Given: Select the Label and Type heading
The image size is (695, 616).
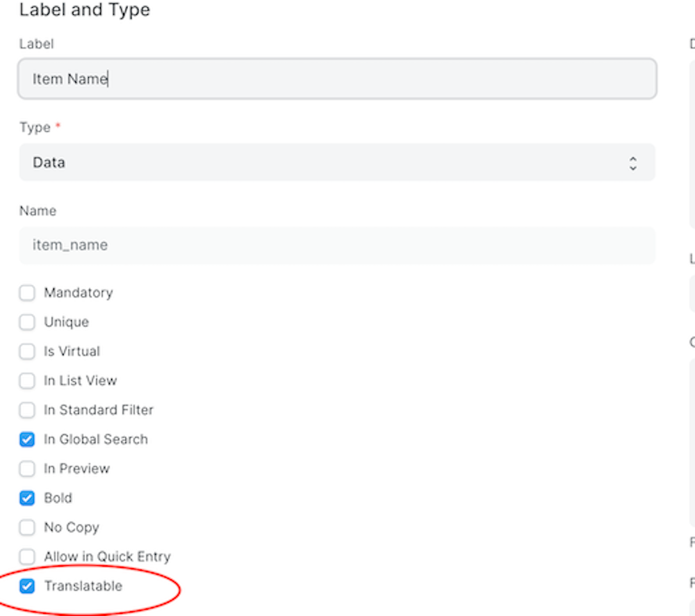Looking at the screenshot, I should click(x=84, y=10).
